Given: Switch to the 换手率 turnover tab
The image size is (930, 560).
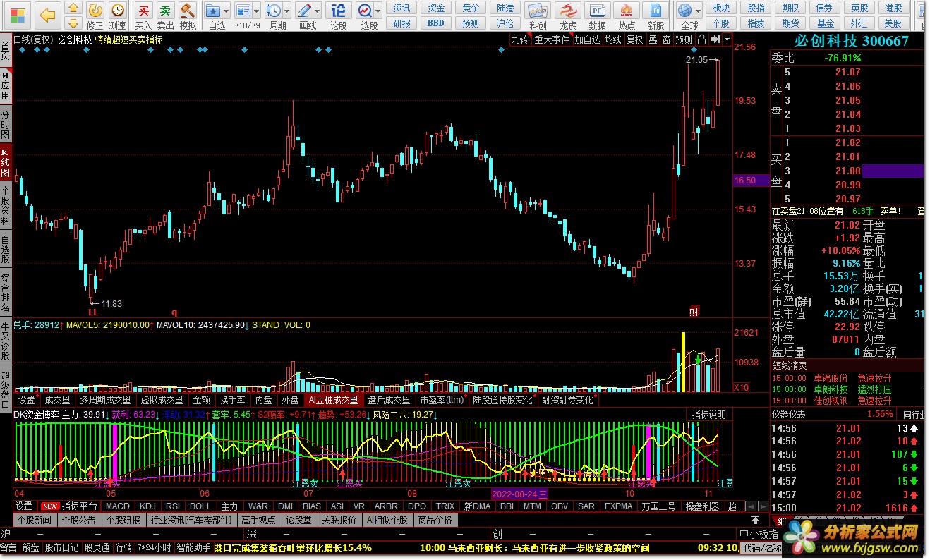Looking at the screenshot, I should [x=232, y=400].
